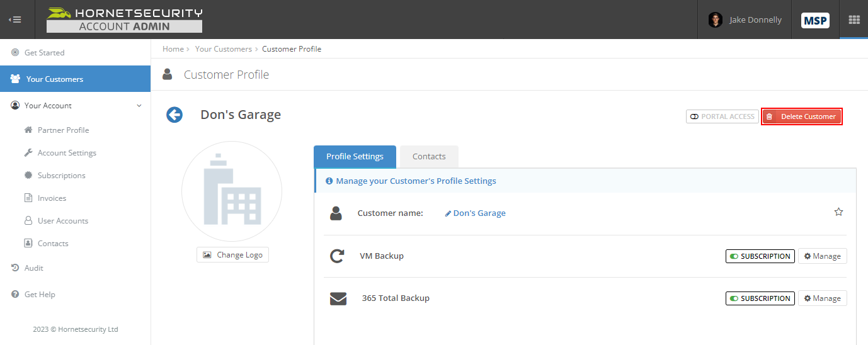Click the 365 Total Backup envelope icon
868x345 pixels.
(x=338, y=298)
